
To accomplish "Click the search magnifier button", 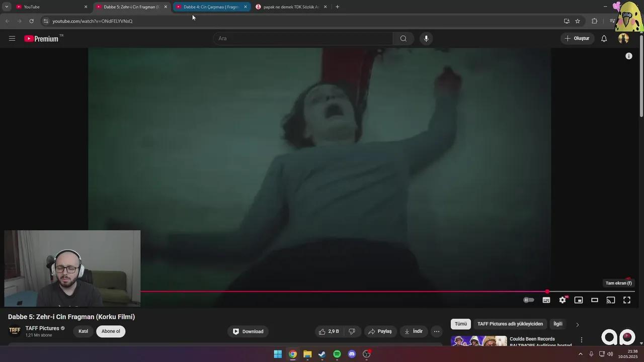I will [x=403, y=38].
